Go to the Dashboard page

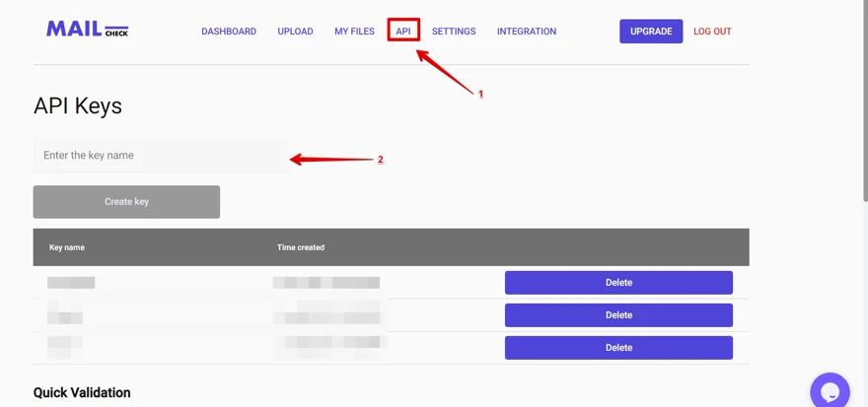(x=229, y=32)
